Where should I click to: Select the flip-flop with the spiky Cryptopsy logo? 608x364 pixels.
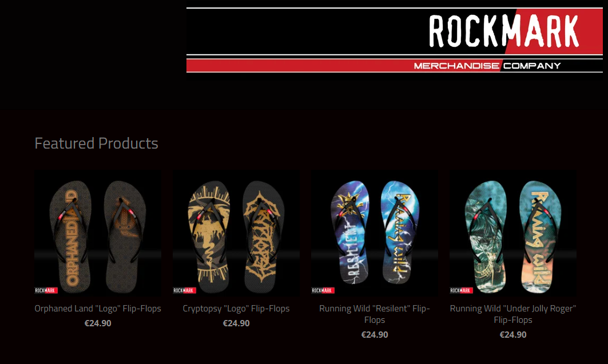coord(264,236)
